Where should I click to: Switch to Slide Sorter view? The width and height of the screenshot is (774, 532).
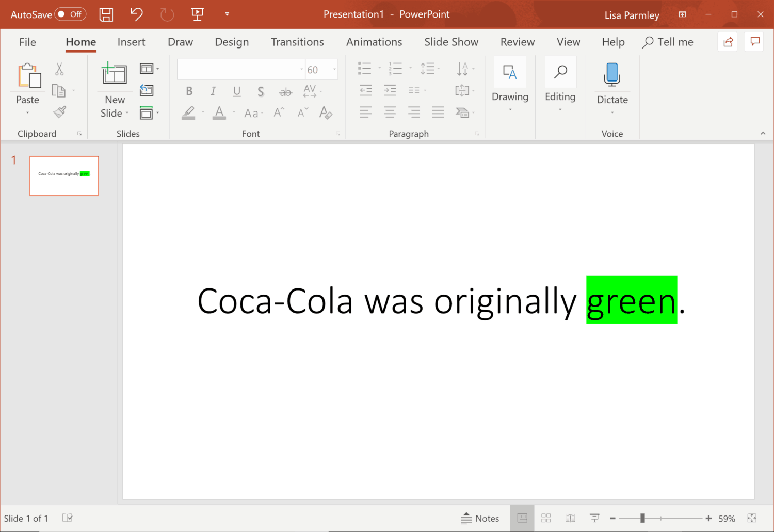(x=546, y=518)
